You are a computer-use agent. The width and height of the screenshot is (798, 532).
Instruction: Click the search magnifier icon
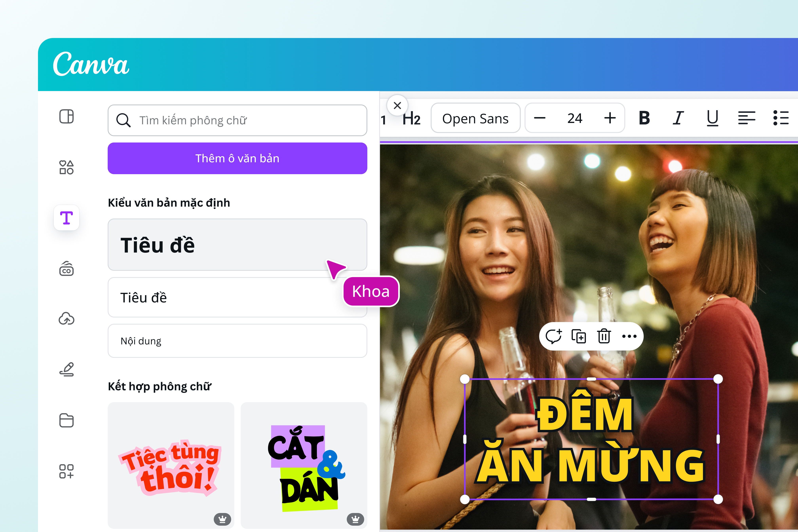123,120
